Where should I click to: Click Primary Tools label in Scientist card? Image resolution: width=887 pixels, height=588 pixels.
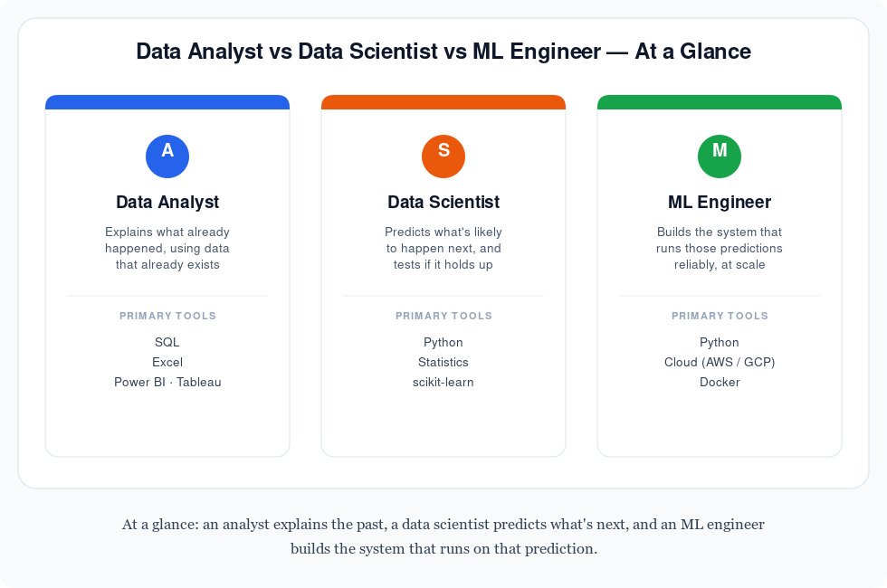point(443,316)
